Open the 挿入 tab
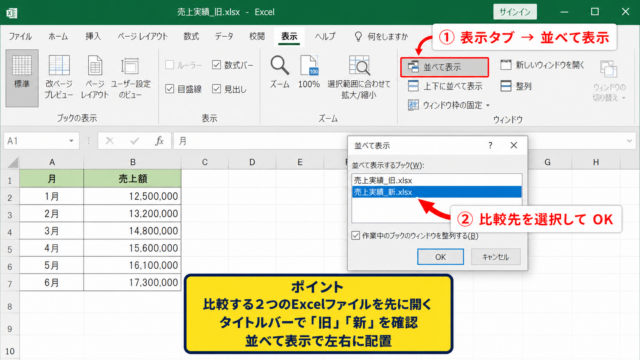 [93, 36]
